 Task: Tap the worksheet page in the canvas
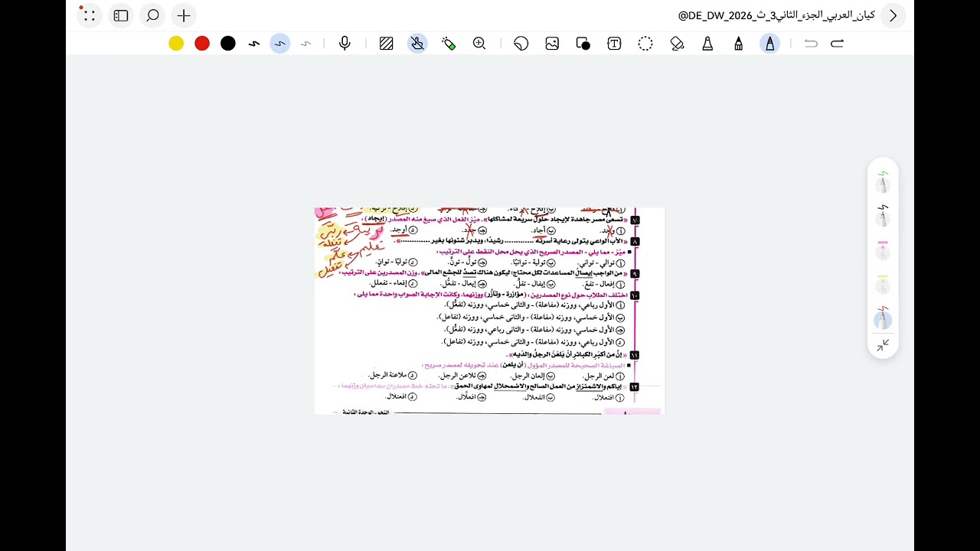489,311
